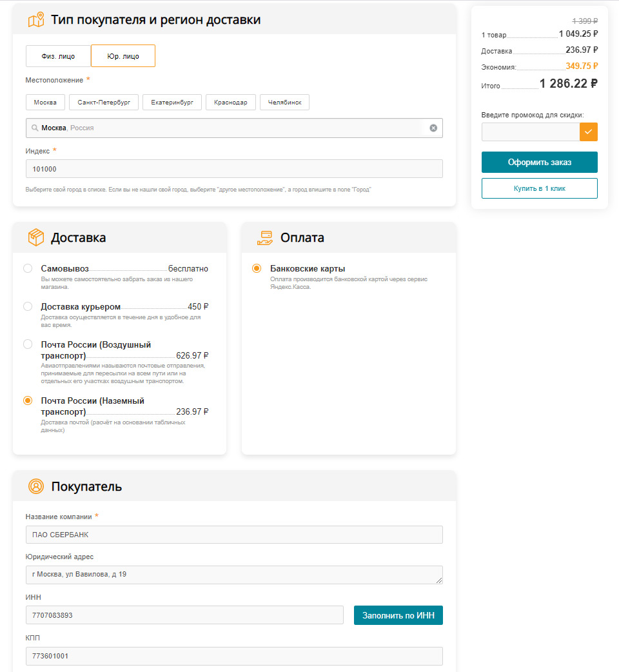This screenshot has width=619, height=672.
Task: Click the buyer profile icon
Action: coord(36,486)
